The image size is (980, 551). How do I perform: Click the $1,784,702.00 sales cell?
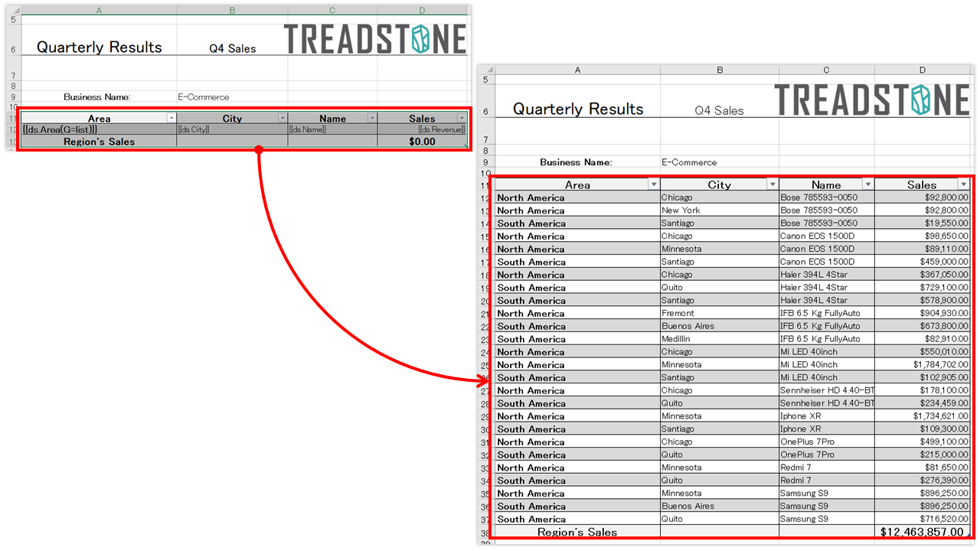[x=923, y=365]
